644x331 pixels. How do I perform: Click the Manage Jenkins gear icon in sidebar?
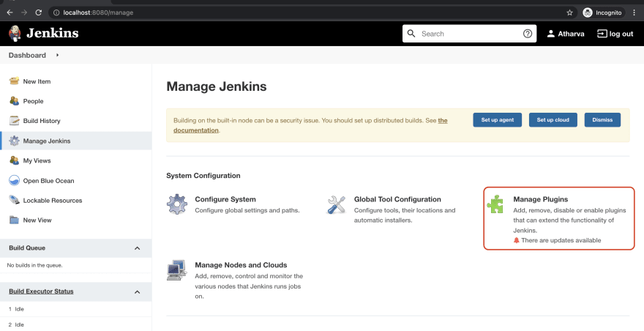click(x=15, y=141)
